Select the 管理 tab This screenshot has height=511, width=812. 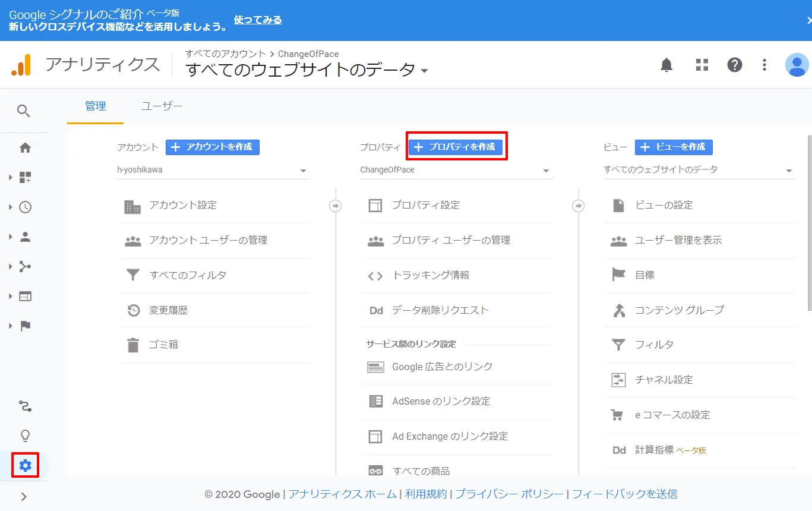(x=95, y=105)
